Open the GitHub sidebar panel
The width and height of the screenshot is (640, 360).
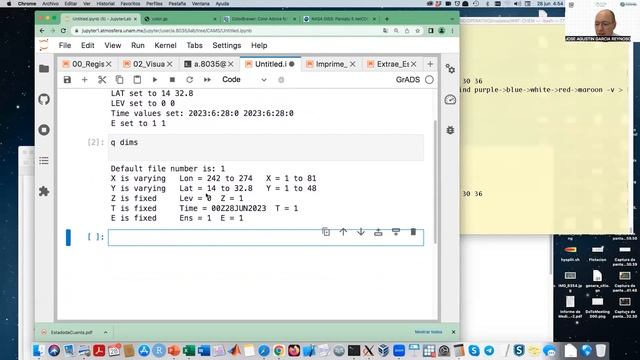tap(44, 99)
